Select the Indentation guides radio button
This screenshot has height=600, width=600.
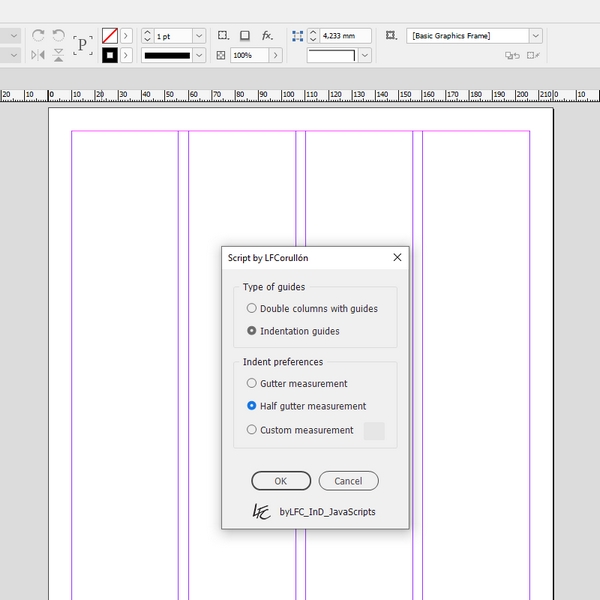[x=251, y=331]
